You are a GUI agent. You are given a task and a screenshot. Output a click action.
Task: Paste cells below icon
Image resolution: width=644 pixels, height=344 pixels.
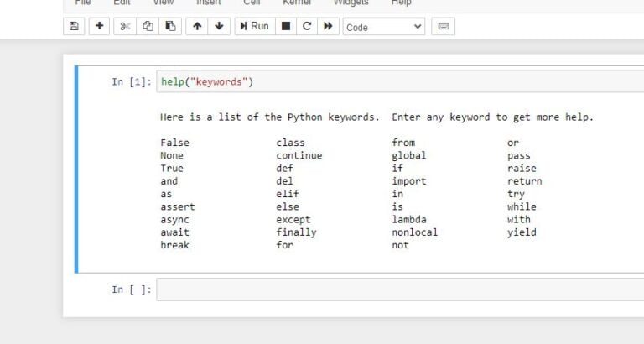170,26
